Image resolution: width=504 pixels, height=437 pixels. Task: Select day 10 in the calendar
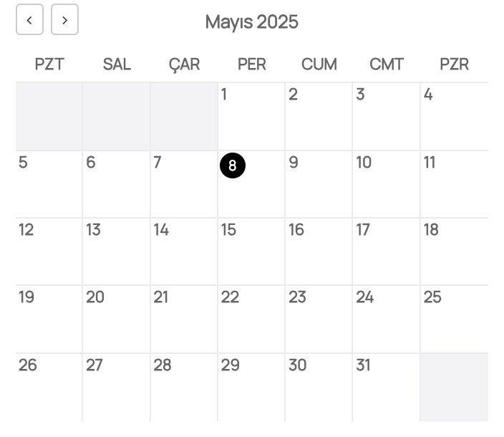pos(386,184)
